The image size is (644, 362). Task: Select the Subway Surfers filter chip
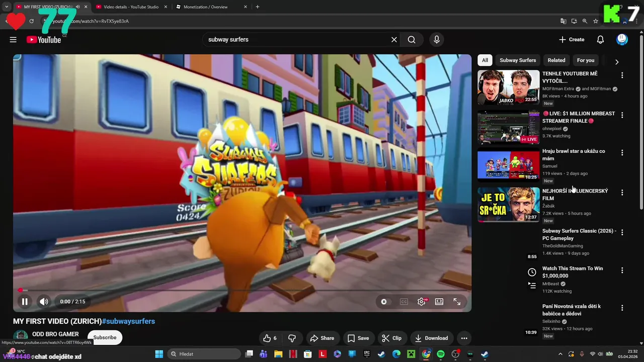coord(518,60)
